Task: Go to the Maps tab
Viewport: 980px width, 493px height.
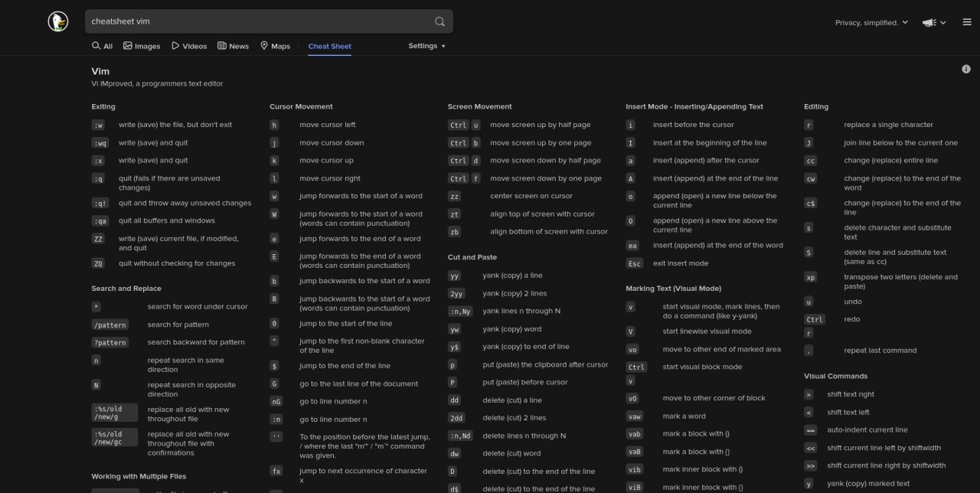Action: pos(275,46)
